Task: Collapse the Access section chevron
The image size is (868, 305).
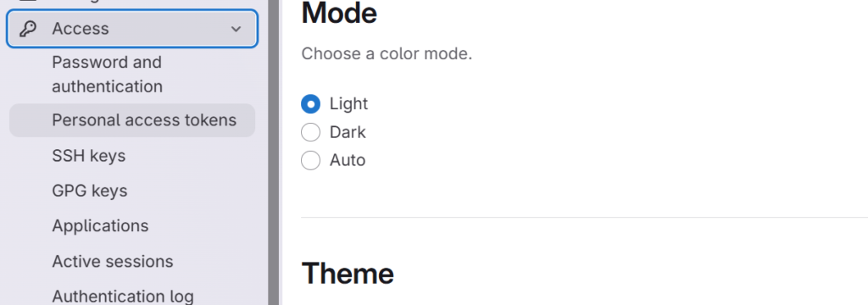Action: [x=236, y=29]
